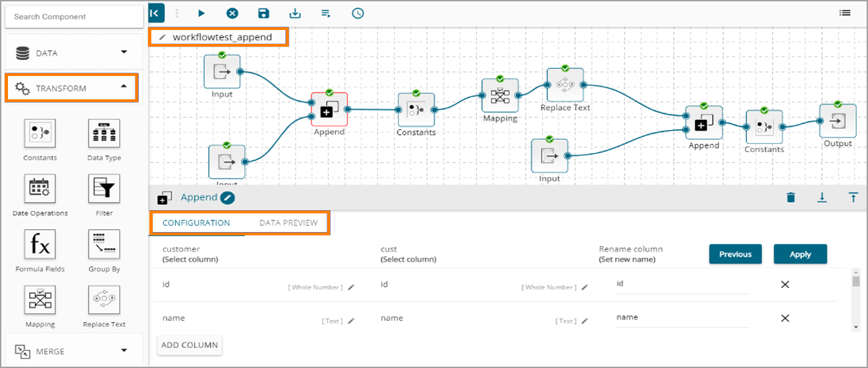
Task: Delete the Append component with trash icon
Action: (x=791, y=197)
